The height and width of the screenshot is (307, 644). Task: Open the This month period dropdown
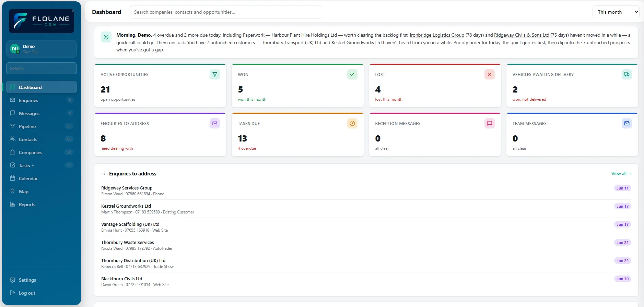pos(616,12)
